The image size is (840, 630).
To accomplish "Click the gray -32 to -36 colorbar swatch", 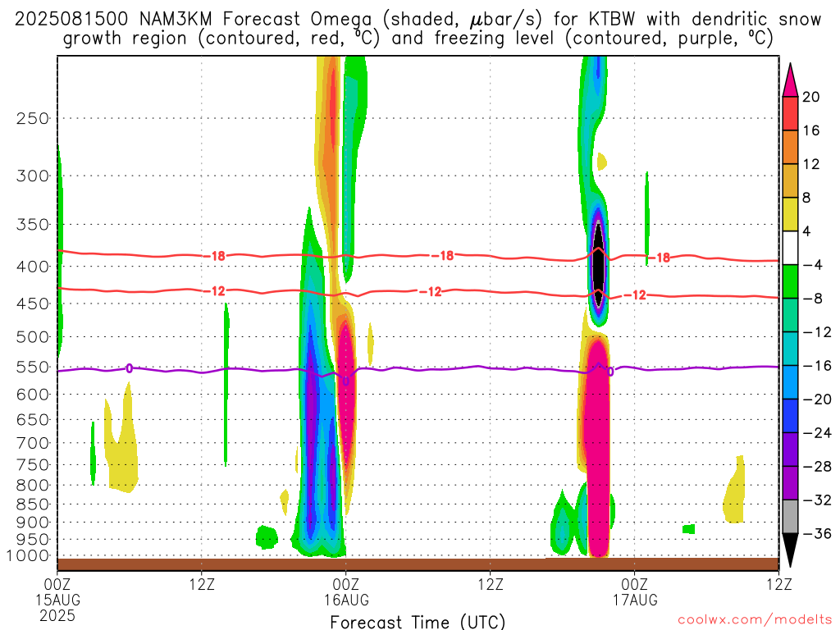I will 790,517.
